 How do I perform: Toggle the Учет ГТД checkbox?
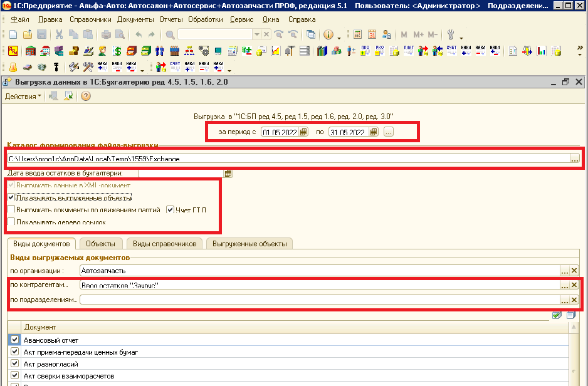(x=171, y=209)
